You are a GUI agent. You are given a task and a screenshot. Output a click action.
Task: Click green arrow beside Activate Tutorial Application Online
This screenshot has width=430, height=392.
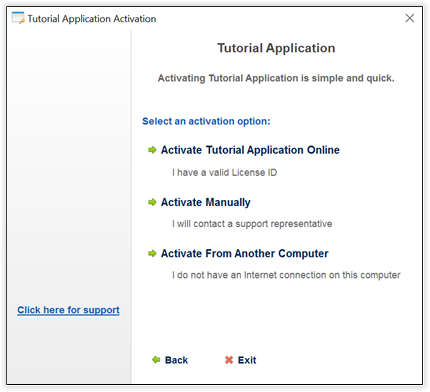[x=152, y=150]
